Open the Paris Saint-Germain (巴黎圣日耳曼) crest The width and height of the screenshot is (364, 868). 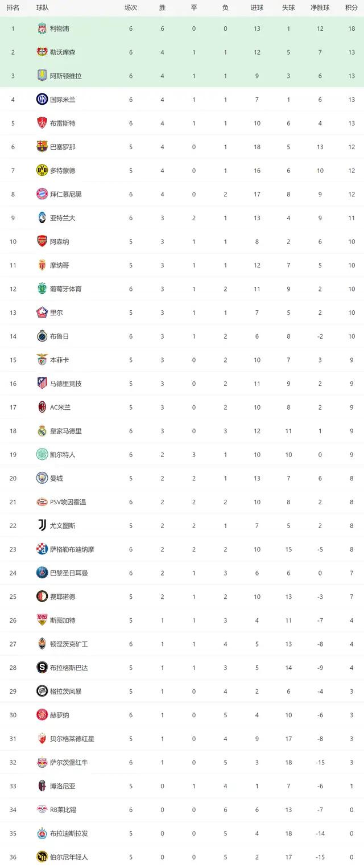(x=42, y=573)
